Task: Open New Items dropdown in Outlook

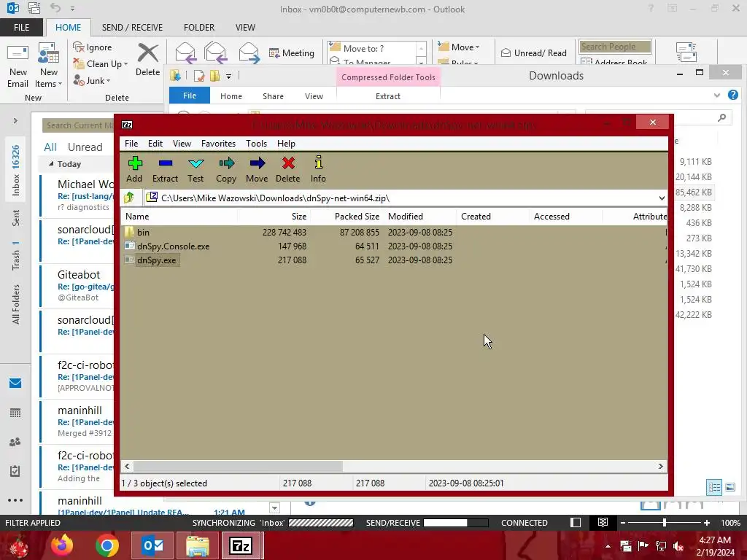Action: pos(49,66)
